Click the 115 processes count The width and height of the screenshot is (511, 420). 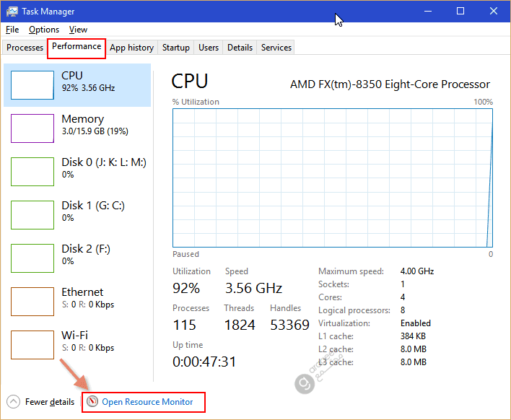[x=185, y=325]
